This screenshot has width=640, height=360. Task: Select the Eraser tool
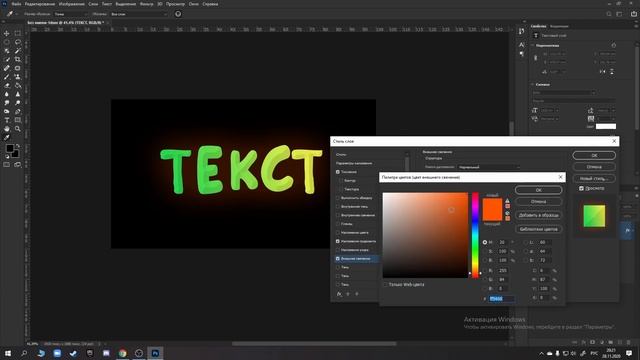[7, 86]
